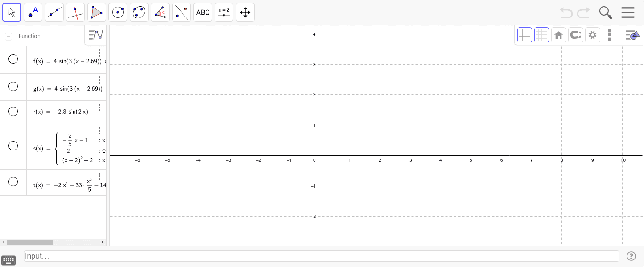Viewport: 644px width, 267px height.
Task: Show function f(x) visibility circle
Action: [13, 59]
